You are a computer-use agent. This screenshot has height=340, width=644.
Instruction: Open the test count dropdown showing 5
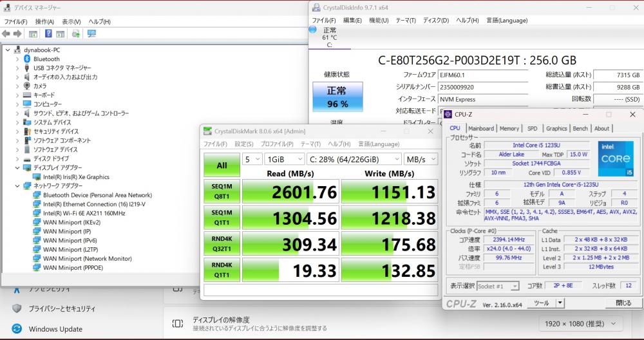pyautogui.click(x=252, y=159)
